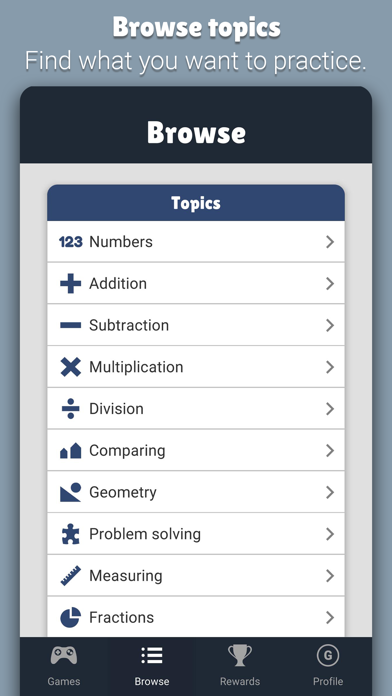Go to the Profile tab
The width and height of the screenshot is (392, 696).
(x=328, y=666)
